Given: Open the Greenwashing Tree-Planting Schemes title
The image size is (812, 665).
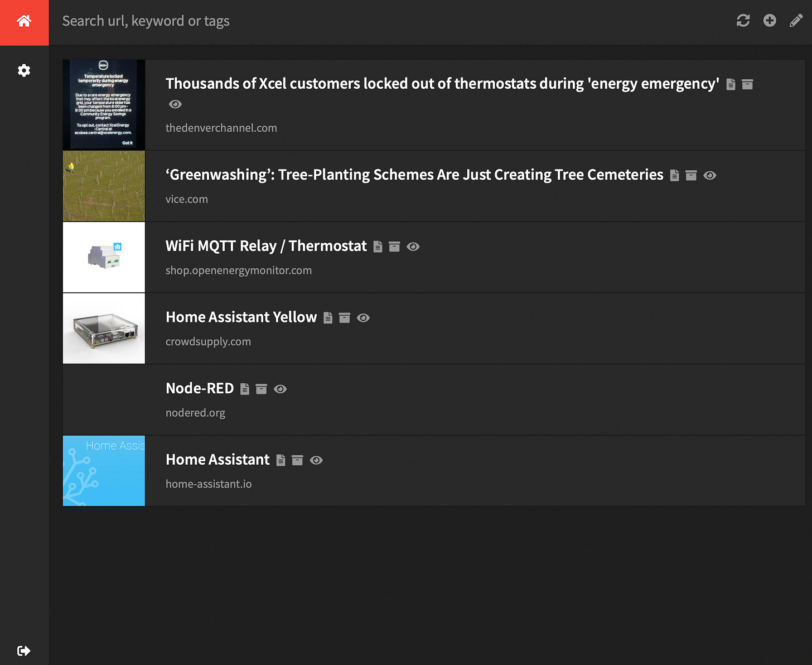Looking at the screenshot, I should point(414,175).
